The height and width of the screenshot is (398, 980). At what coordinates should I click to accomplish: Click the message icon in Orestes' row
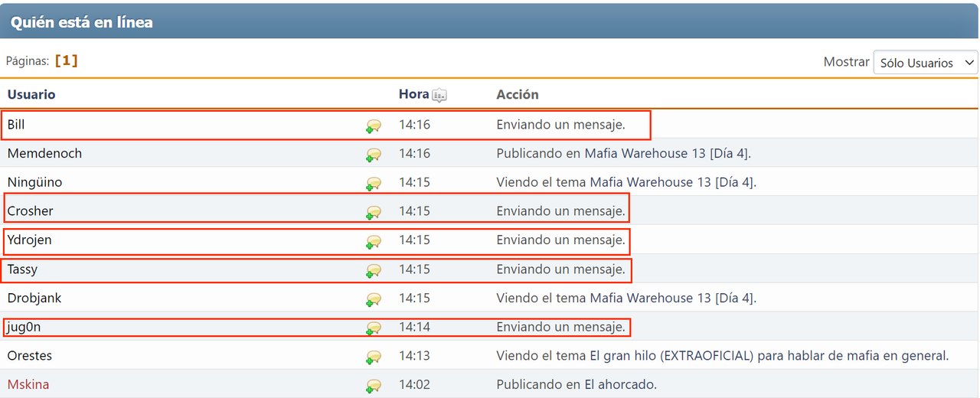coord(374,357)
